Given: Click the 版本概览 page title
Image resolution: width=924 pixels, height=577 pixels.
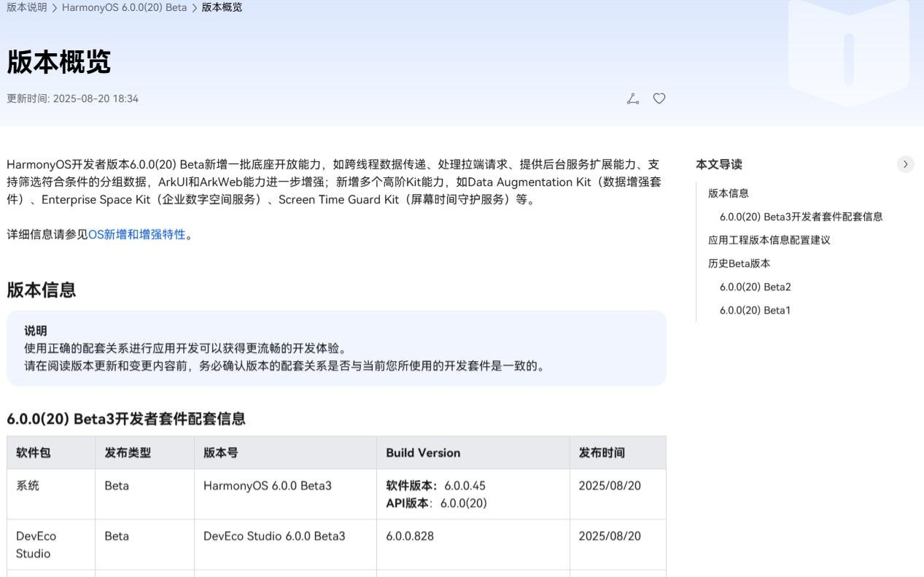Looking at the screenshot, I should tap(59, 62).
